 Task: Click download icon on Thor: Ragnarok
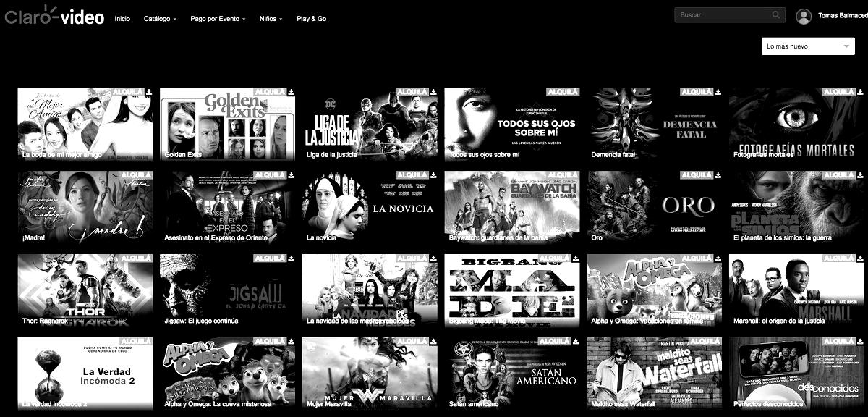click(148, 258)
